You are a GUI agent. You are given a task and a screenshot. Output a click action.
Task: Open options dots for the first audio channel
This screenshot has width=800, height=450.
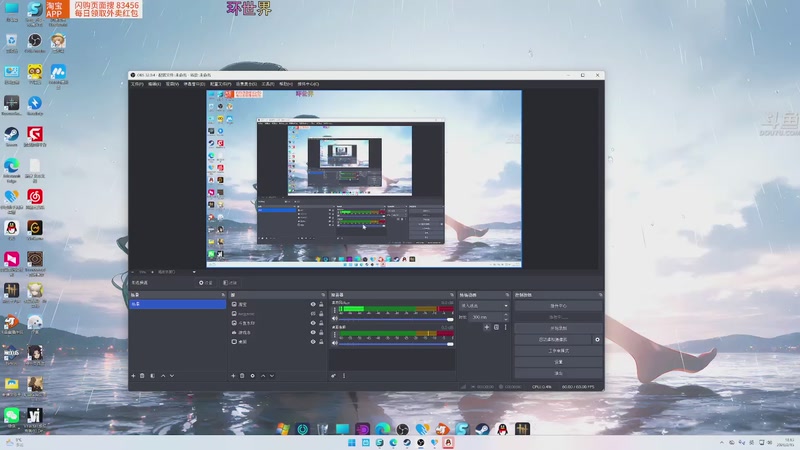[x=335, y=310]
